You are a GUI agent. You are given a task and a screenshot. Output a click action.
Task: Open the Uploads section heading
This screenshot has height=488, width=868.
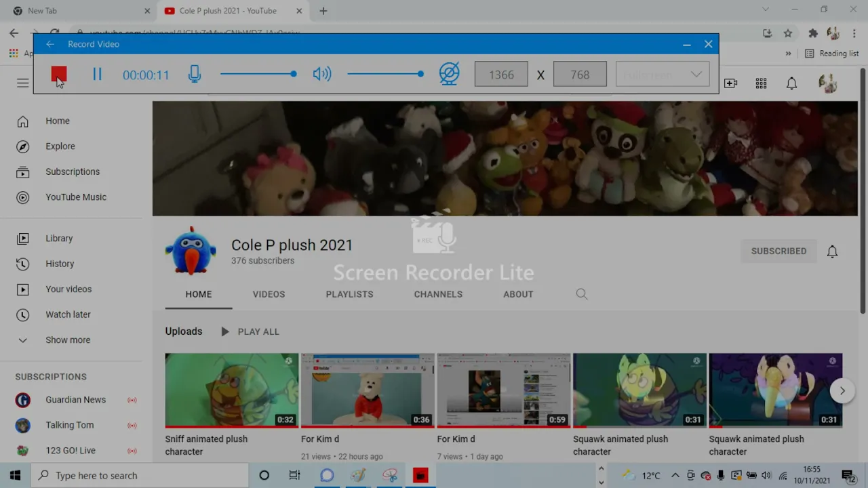click(x=184, y=331)
